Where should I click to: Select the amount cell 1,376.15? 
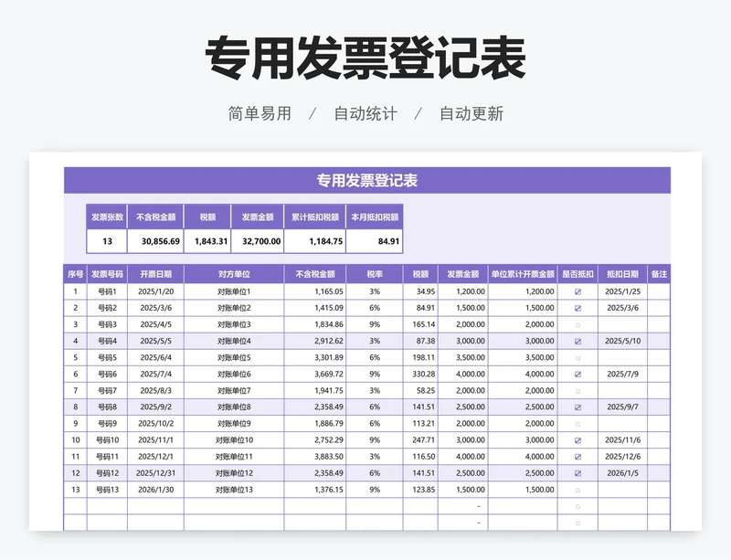[314, 490]
